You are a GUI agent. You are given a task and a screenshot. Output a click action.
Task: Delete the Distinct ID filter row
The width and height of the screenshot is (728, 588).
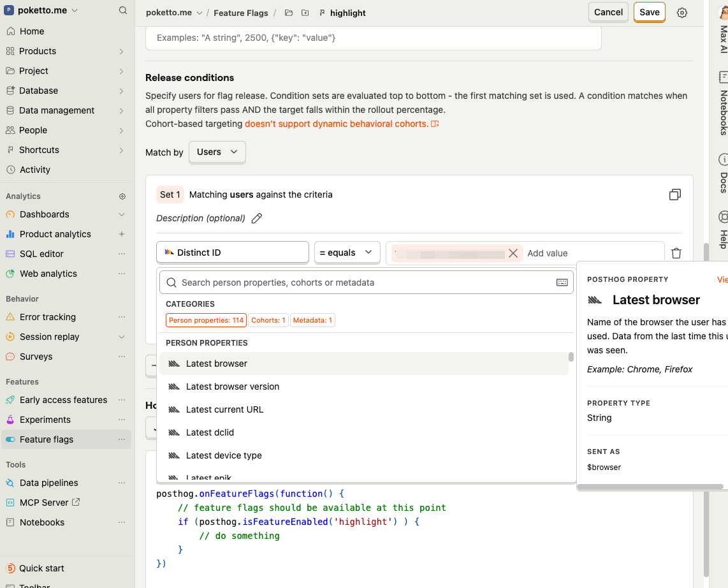tap(676, 253)
